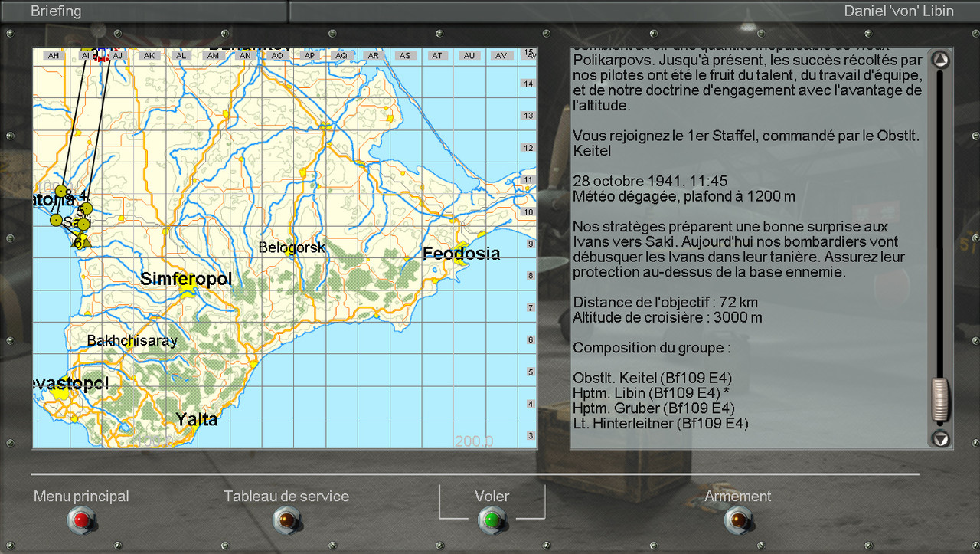Screen dimensions: 980x554
Task: Click grid column label AS
Action: (405, 56)
